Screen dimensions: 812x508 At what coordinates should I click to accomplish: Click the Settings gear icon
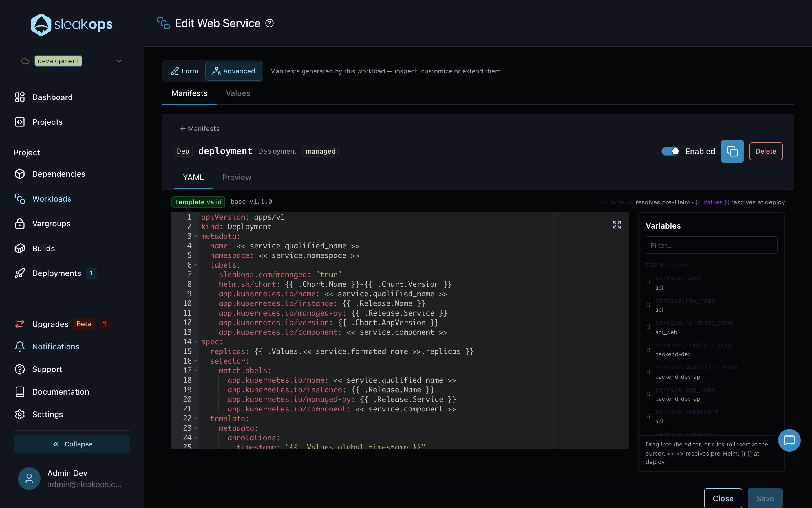(x=20, y=414)
